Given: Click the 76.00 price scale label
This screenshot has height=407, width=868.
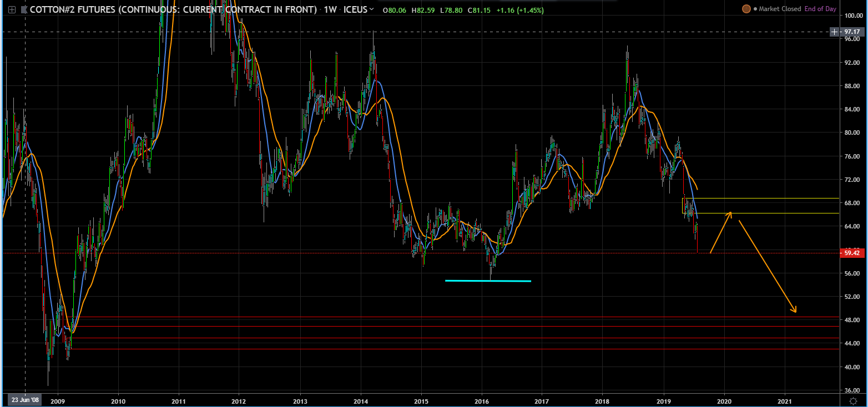Looking at the screenshot, I should coord(851,156).
